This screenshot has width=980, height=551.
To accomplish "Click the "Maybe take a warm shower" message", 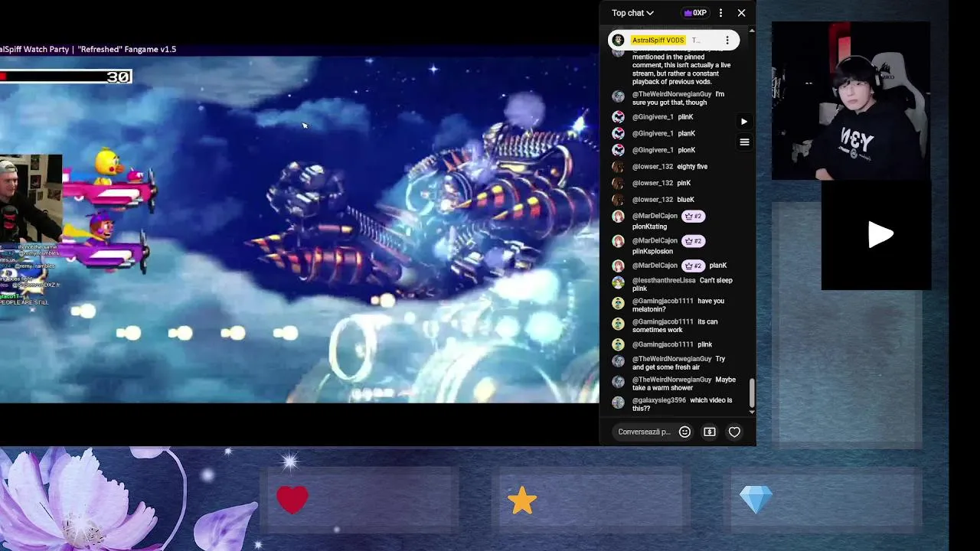I will click(684, 383).
